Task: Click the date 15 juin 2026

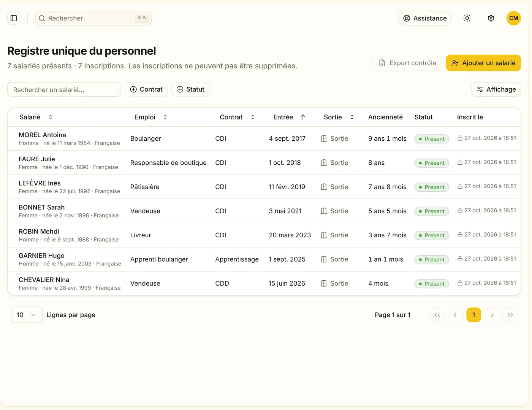Action: point(287,283)
